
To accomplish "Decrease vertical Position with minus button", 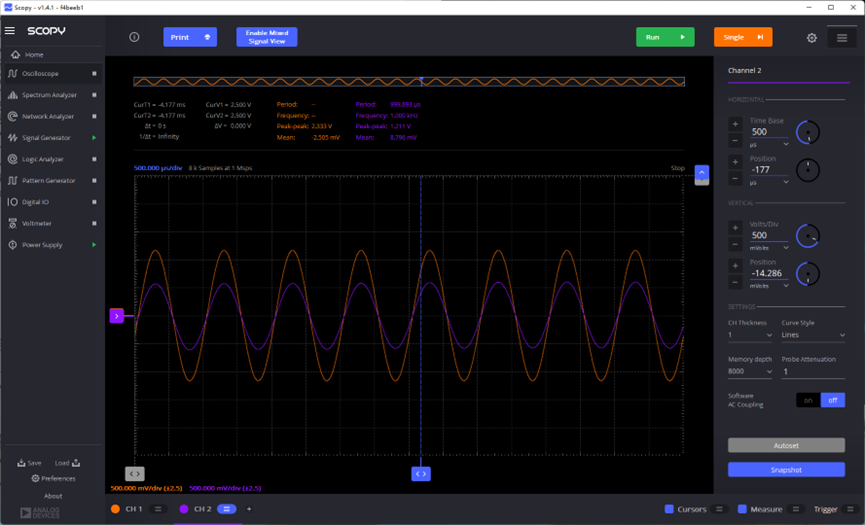I will pyautogui.click(x=735, y=283).
